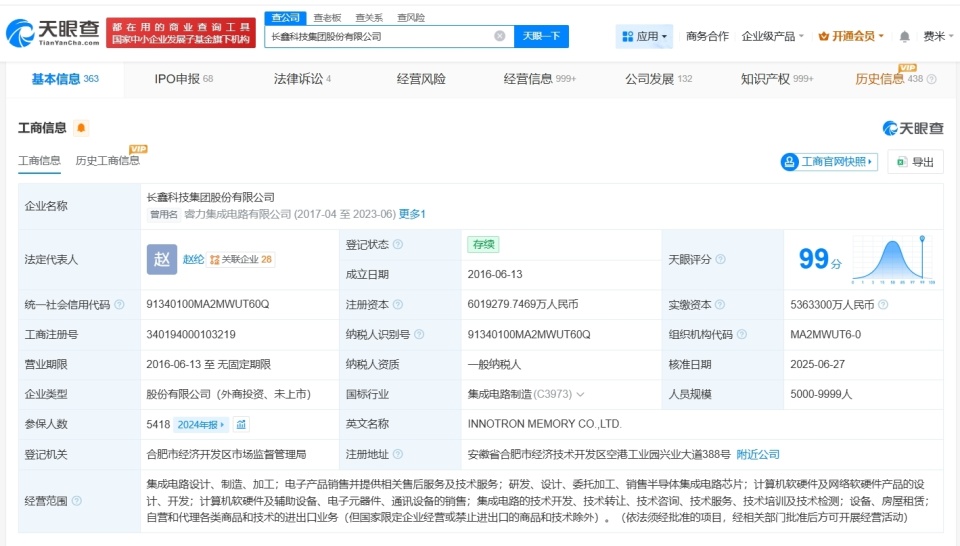Screen dimensions: 960x546
Task: Click the red 都在用的商业查询工具 banner
Action: click(181, 33)
